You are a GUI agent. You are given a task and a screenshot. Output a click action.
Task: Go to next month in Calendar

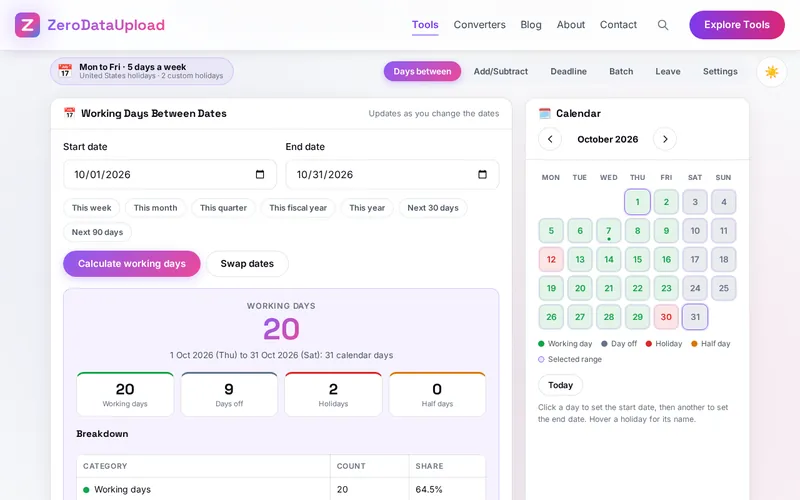[665, 139]
